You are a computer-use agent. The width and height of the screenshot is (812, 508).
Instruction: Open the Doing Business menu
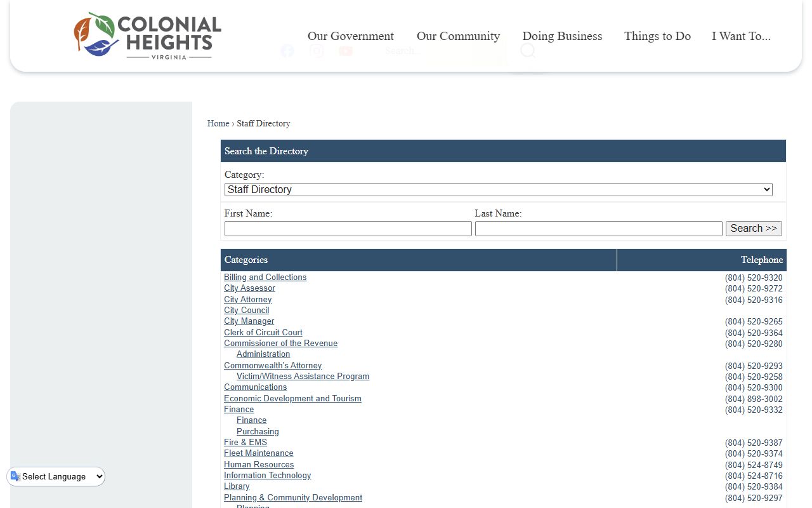click(562, 36)
